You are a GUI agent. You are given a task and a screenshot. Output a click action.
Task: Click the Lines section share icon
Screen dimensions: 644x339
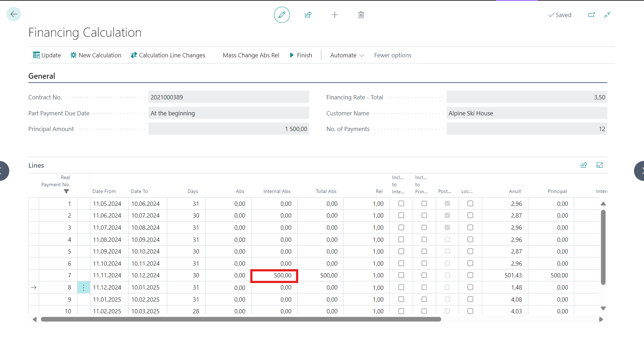coord(584,165)
